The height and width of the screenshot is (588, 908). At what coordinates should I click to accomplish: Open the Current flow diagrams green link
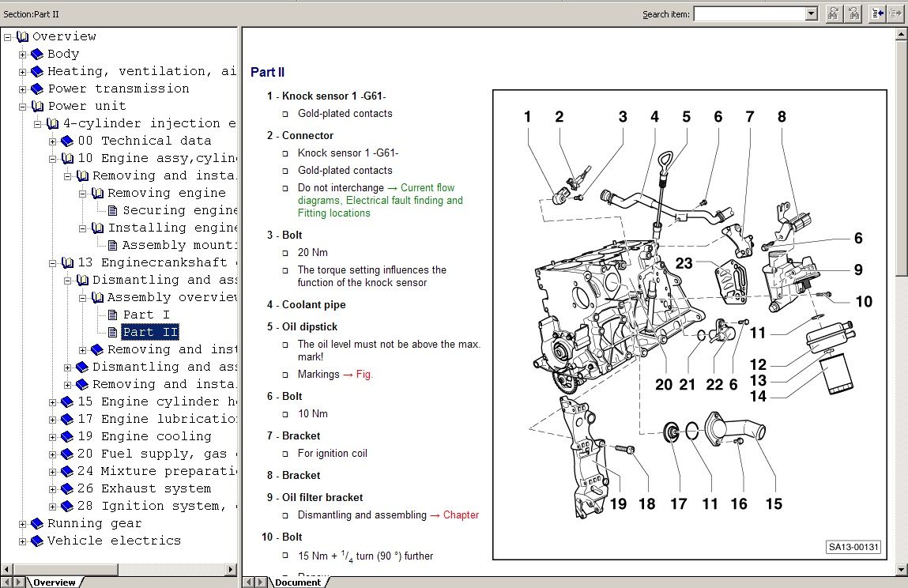coord(380,200)
